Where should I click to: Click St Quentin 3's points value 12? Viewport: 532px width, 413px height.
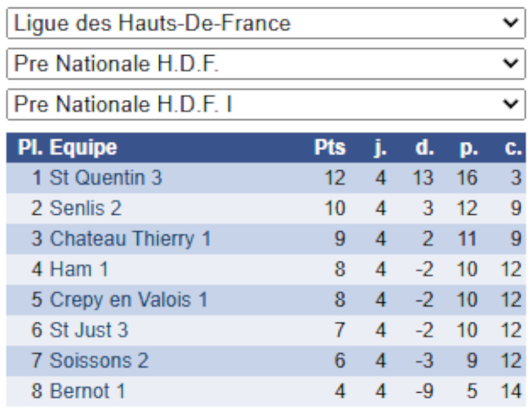(x=334, y=178)
